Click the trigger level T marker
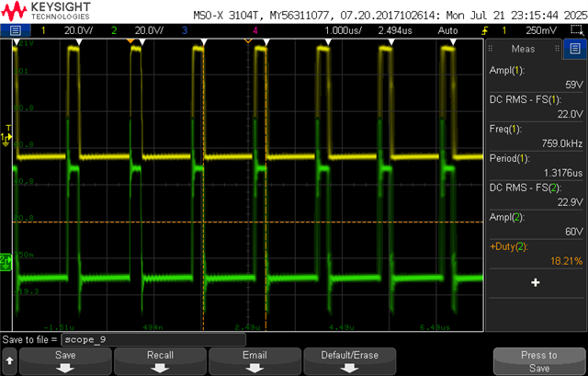This screenshot has height=376, width=588. [8, 129]
